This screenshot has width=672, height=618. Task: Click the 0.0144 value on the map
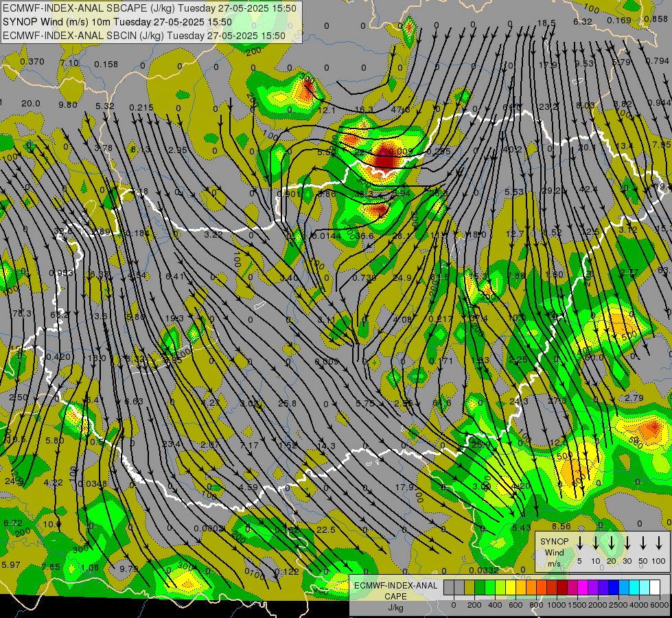click(x=327, y=236)
